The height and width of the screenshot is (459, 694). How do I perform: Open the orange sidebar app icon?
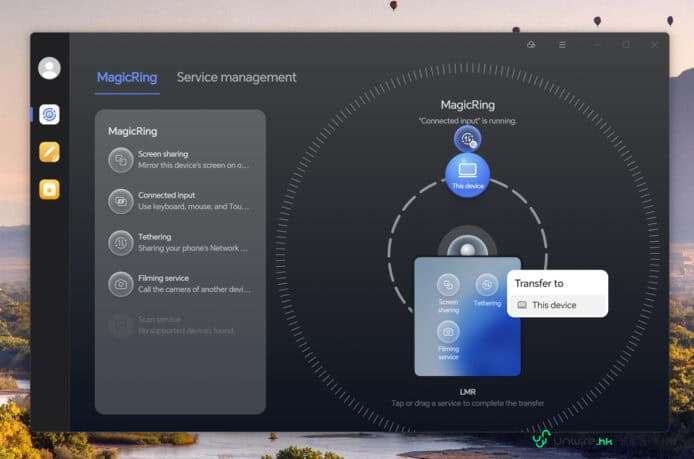pyautogui.click(x=49, y=189)
